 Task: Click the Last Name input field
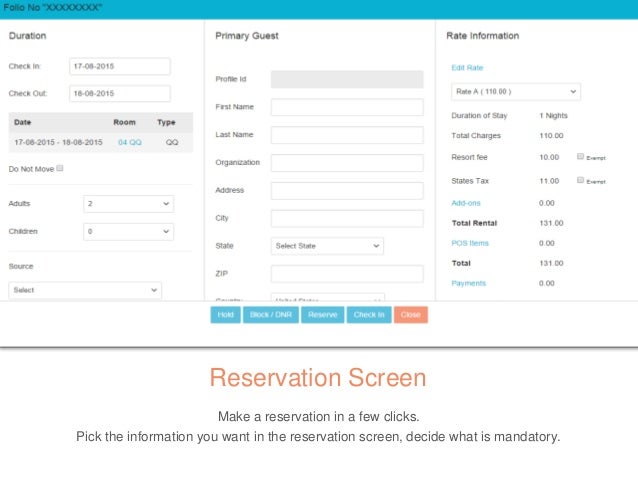pyautogui.click(x=347, y=135)
